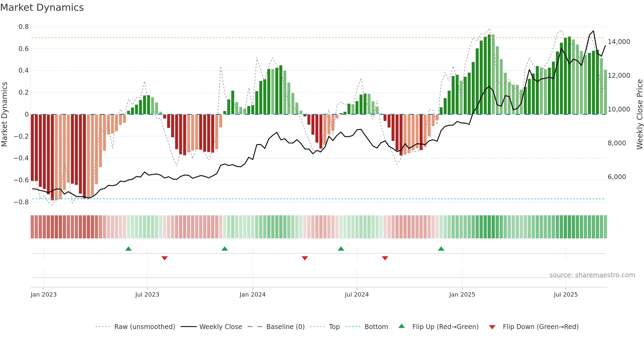Click the red flip-down marker after Jul 2023
The height and width of the screenshot is (362, 644).
pyautogui.click(x=164, y=258)
